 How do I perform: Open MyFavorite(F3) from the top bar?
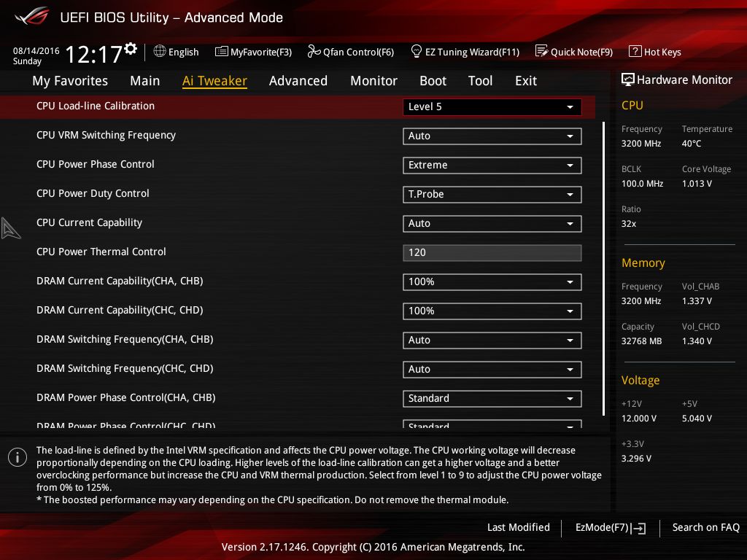[253, 52]
